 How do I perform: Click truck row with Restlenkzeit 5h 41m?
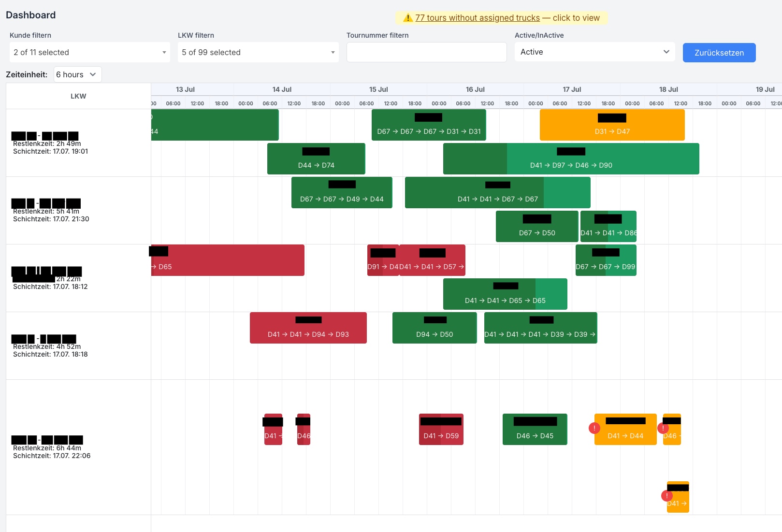tap(78, 211)
